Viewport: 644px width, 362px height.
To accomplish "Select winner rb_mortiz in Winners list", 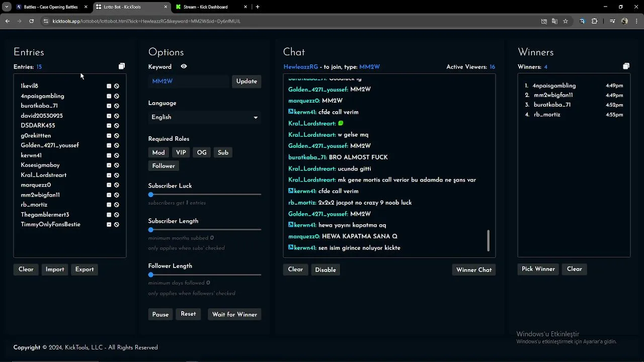I will pyautogui.click(x=547, y=115).
